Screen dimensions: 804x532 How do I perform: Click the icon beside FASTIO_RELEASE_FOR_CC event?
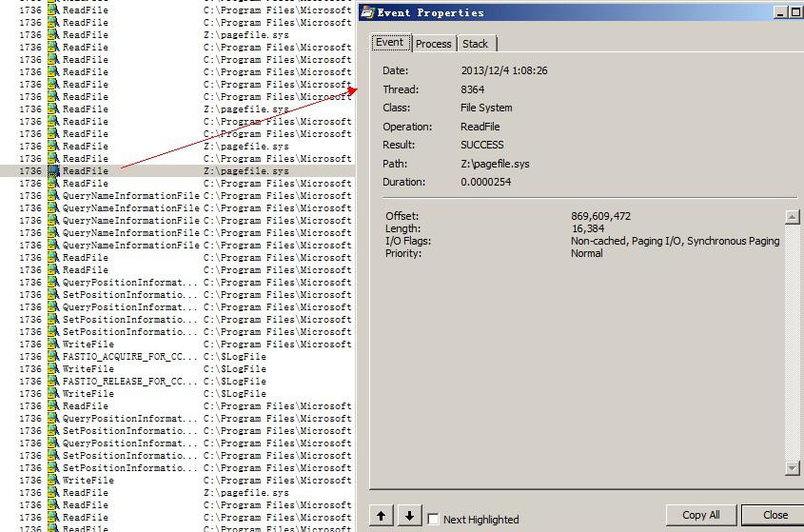53,382
